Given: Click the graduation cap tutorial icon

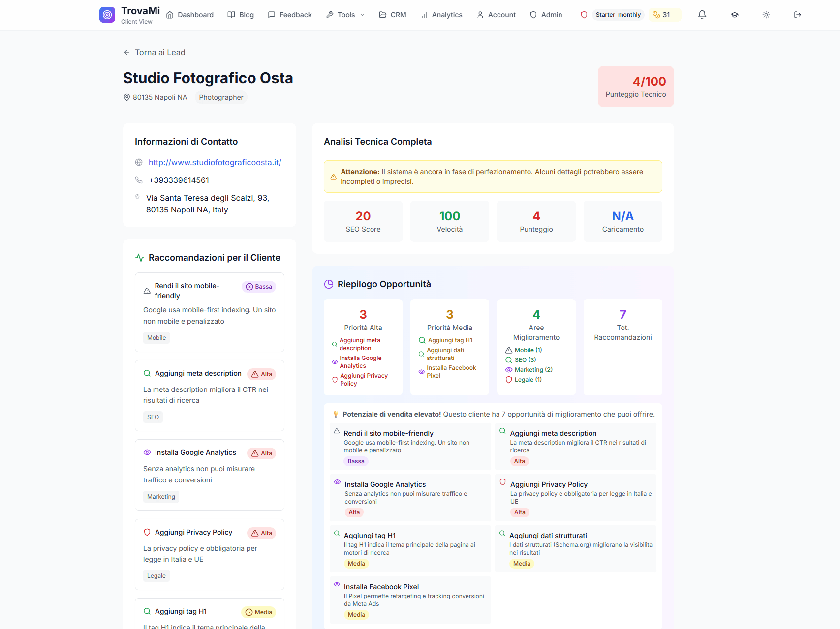Looking at the screenshot, I should pyautogui.click(x=735, y=15).
